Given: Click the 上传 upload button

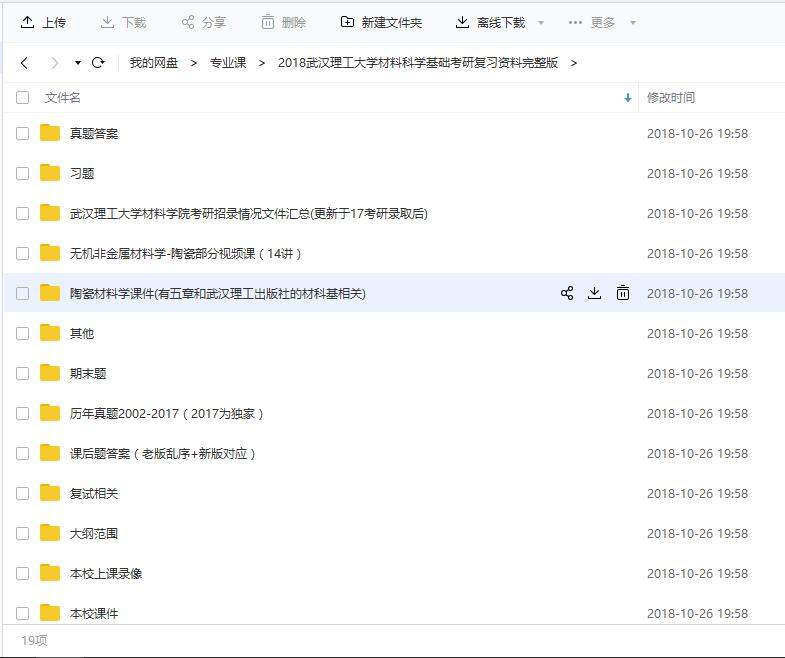Looking at the screenshot, I should 43,22.
